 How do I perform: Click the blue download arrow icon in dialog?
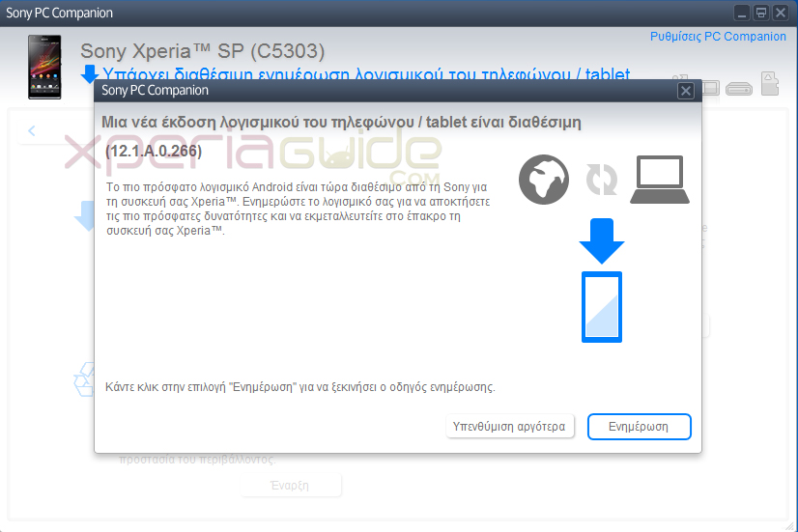pyautogui.click(x=602, y=240)
